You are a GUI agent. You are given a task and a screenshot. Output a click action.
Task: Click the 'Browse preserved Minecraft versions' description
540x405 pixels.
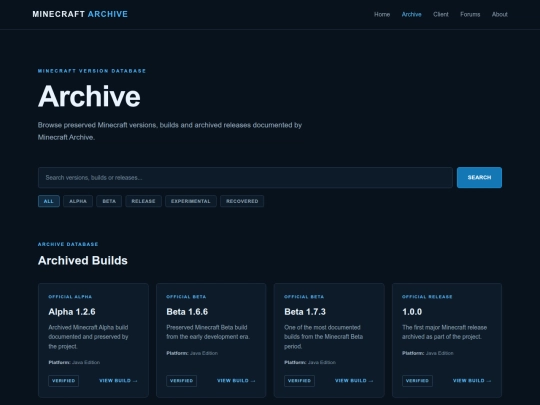click(170, 131)
